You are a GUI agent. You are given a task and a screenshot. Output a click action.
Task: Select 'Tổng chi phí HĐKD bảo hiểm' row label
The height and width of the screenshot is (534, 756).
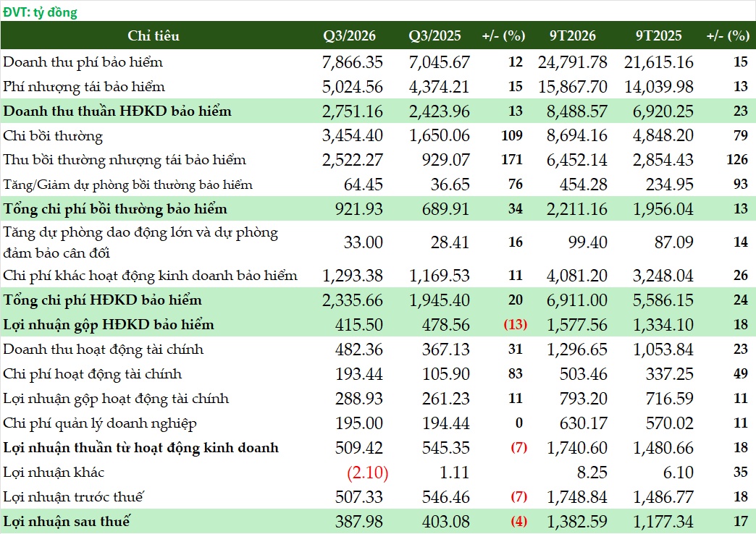(102, 300)
